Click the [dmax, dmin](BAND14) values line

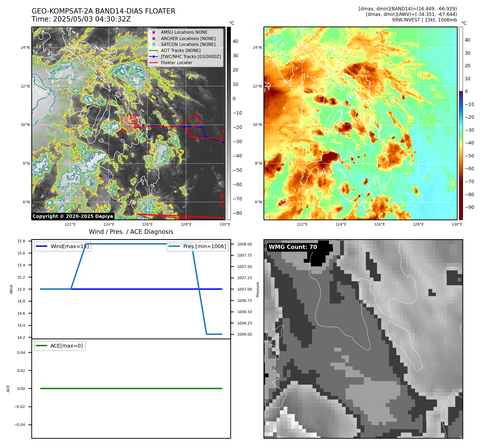[x=408, y=9]
